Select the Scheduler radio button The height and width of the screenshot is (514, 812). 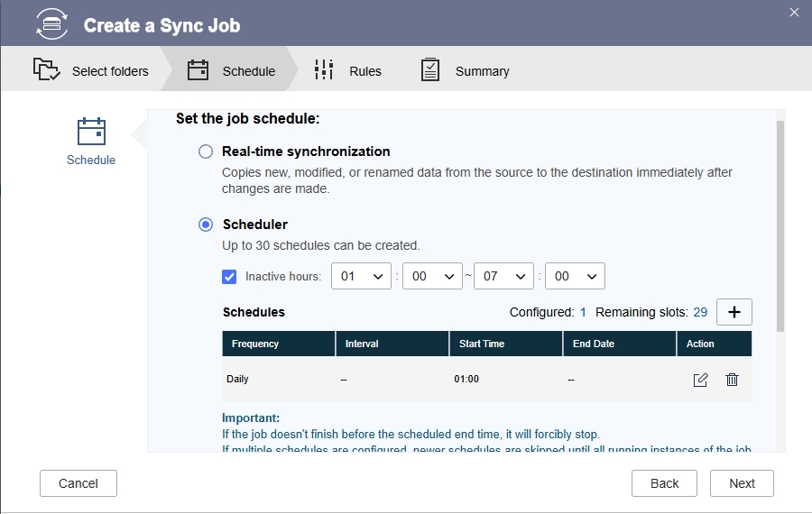pyautogui.click(x=206, y=225)
